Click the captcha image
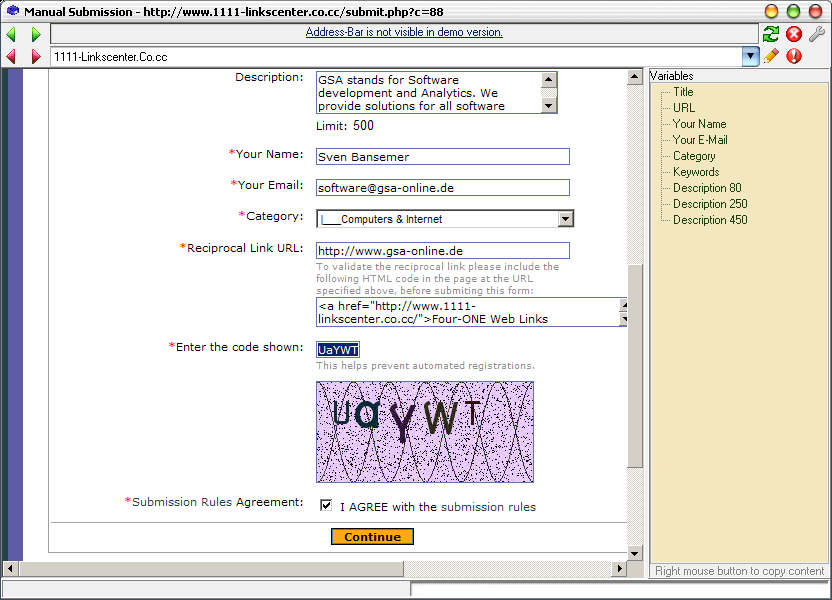 tap(424, 432)
